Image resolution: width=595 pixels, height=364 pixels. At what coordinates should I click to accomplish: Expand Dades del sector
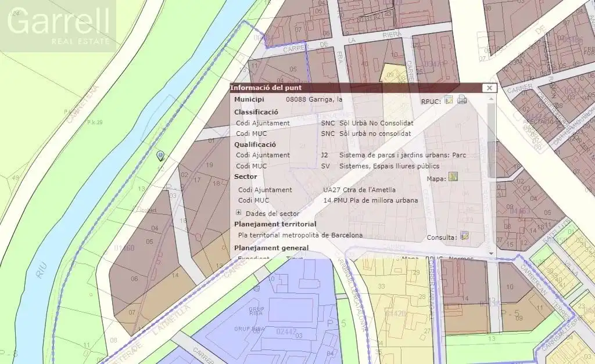pos(238,212)
